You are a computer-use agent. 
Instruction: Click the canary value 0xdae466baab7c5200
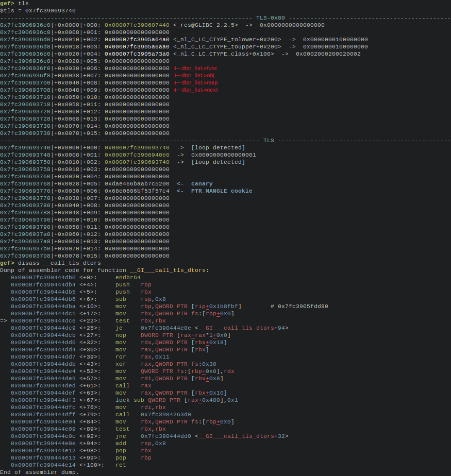137,183
